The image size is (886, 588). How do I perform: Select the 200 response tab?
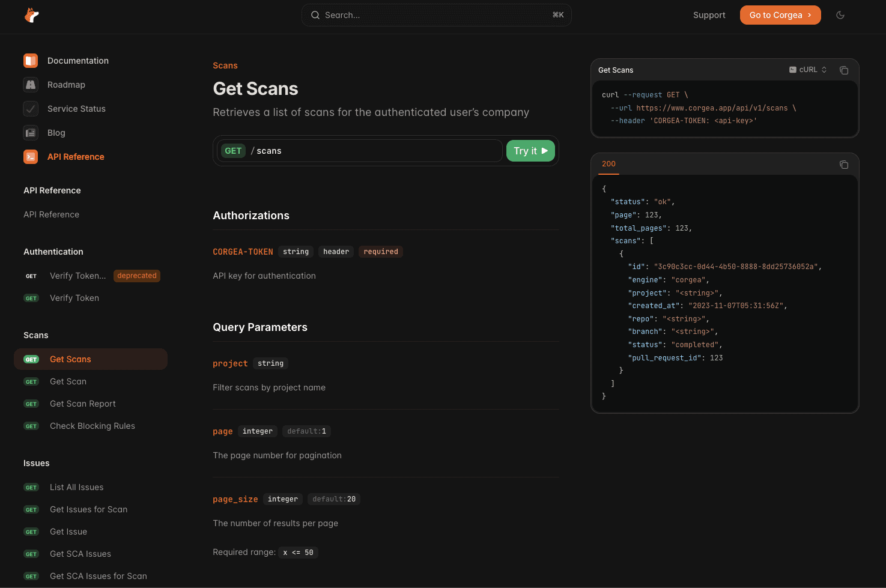tap(608, 164)
